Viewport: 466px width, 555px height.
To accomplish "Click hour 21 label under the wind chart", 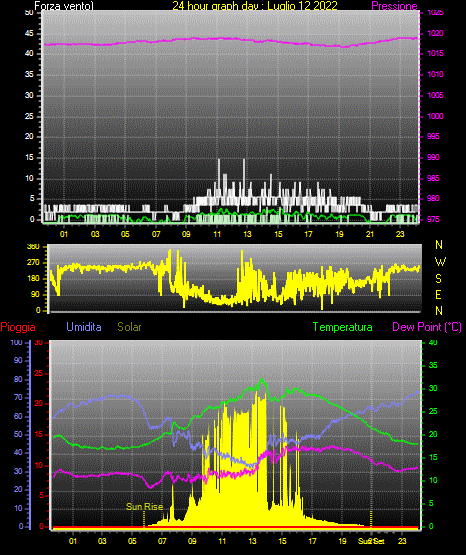I will click(370, 234).
